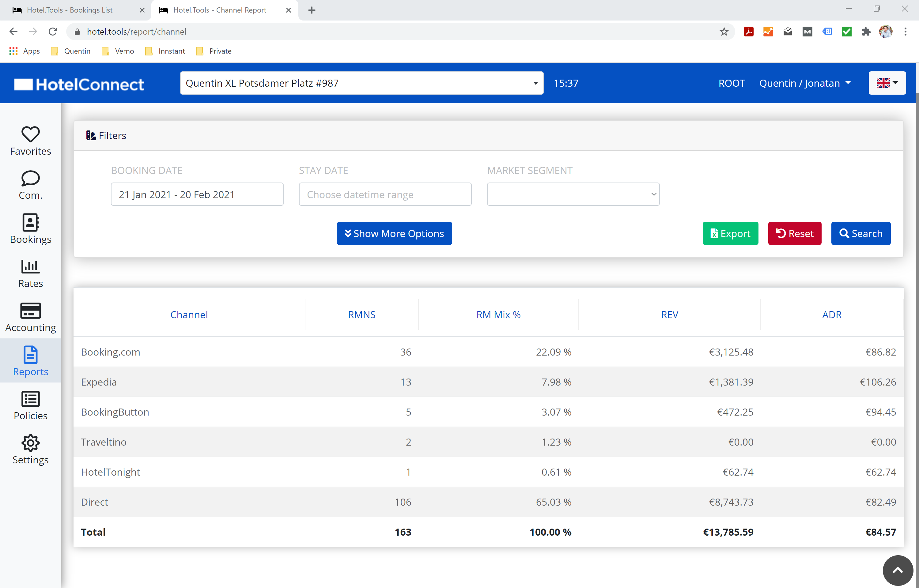The width and height of the screenshot is (919, 588).
Task: Click the Export button
Action: coord(730,233)
